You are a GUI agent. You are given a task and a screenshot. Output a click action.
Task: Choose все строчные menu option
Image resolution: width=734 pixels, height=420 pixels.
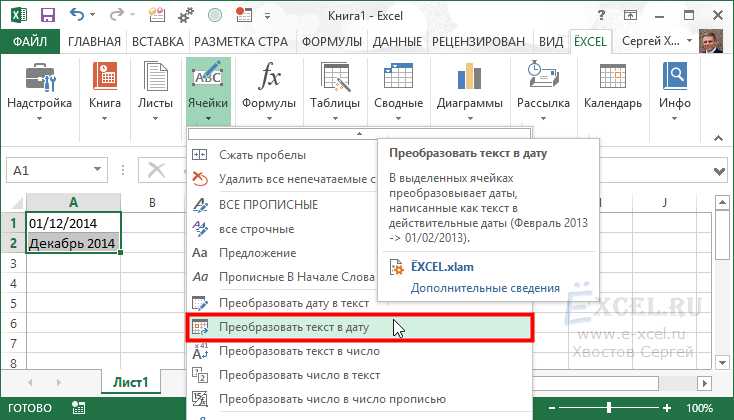(x=282, y=229)
